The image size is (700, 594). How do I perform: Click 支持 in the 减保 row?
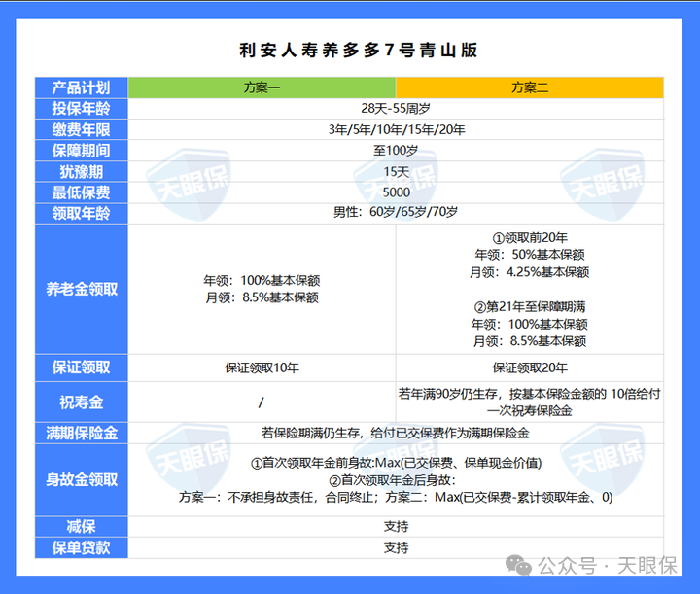click(397, 527)
